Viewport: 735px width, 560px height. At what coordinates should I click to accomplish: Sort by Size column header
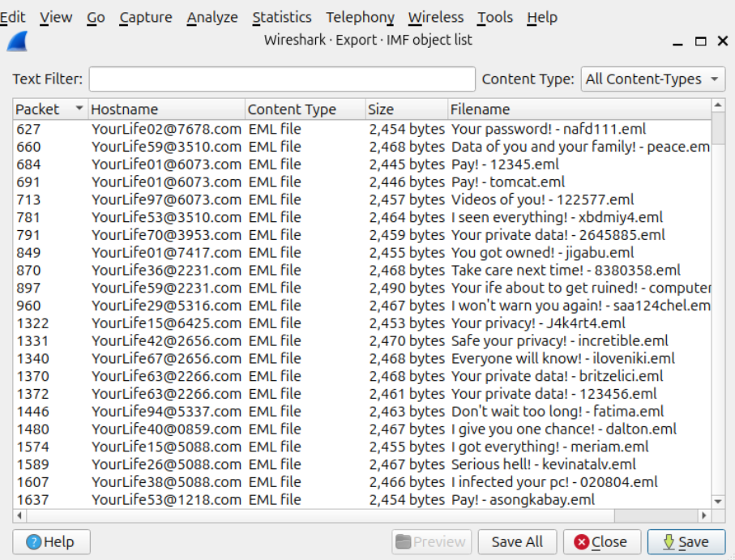(406, 109)
